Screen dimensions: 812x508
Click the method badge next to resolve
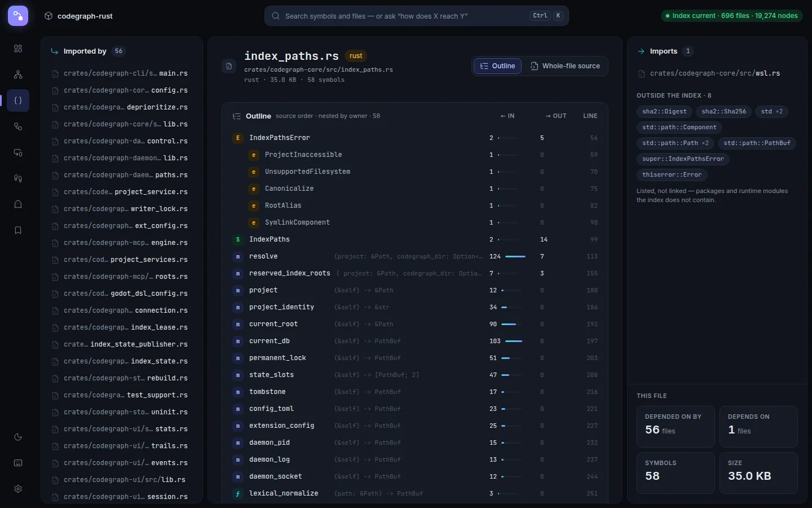tap(238, 256)
